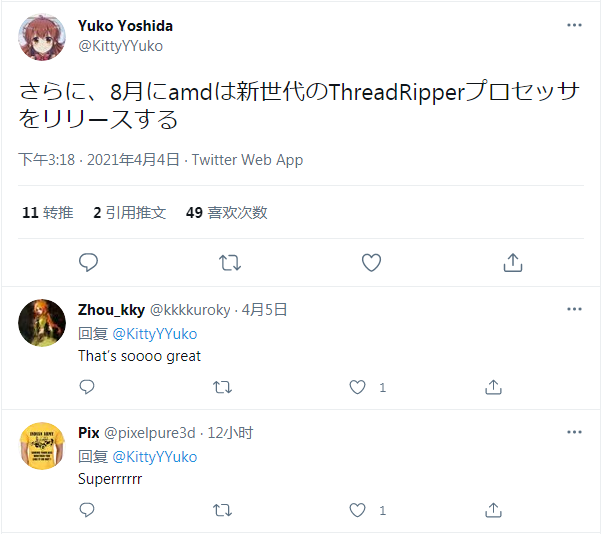This screenshot has width=602, height=534.
Task: Open more options on Zhou_kky's reply
Action: coord(574,308)
